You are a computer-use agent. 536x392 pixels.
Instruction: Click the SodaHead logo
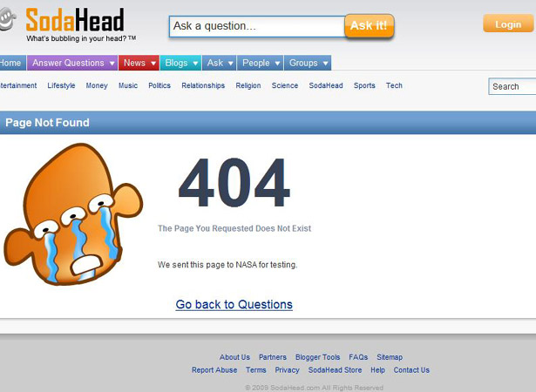click(75, 20)
